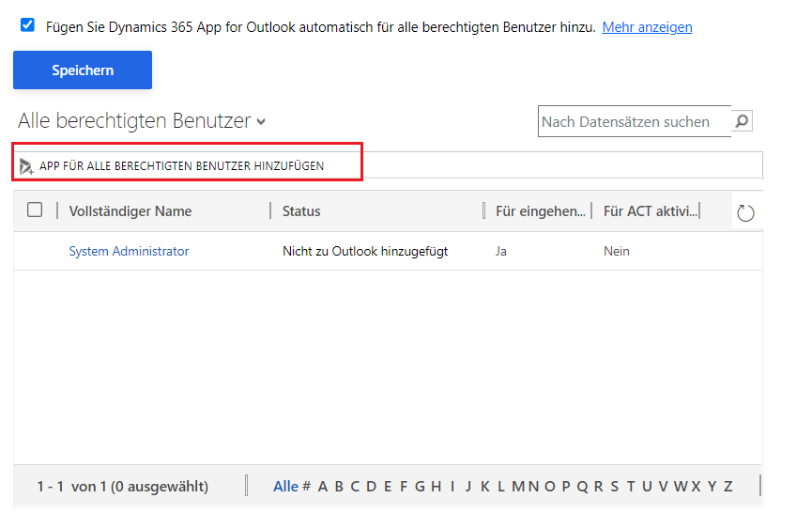The height and width of the screenshot is (529, 812).
Task: Click 'App für alle berechtigten Benutzer hinzufügen'
Action: (x=181, y=165)
